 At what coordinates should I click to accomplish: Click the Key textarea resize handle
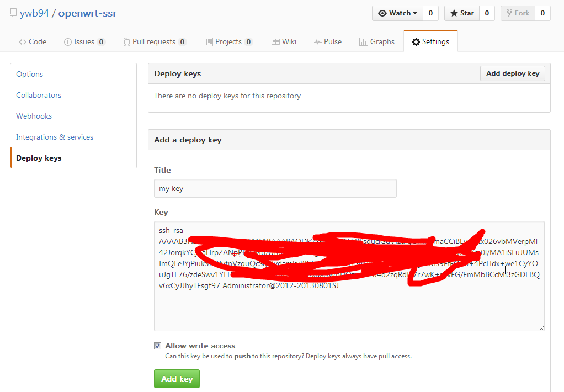click(x=542, y=328)
